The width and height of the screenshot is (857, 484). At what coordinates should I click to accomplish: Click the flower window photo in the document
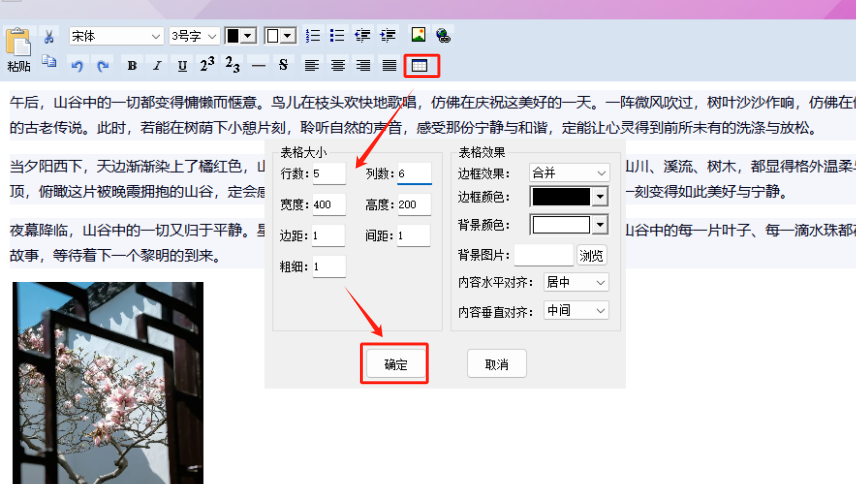tap(108, 383)
